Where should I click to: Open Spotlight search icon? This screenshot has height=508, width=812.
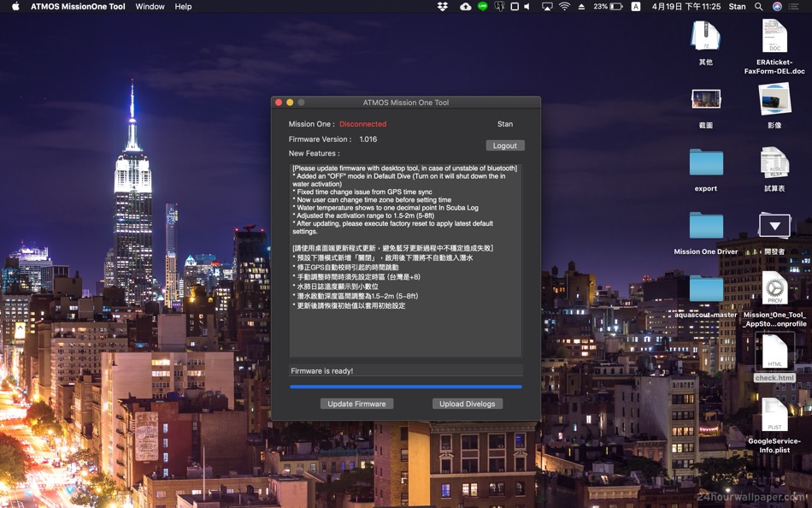tap(759, 7)
